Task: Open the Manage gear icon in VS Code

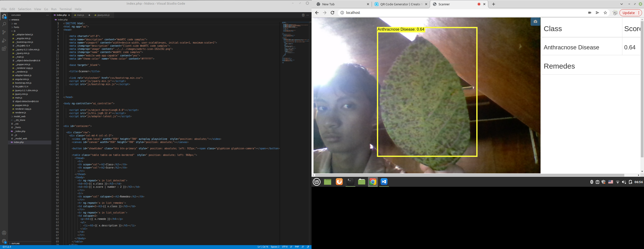Action: tap(4, 241)
